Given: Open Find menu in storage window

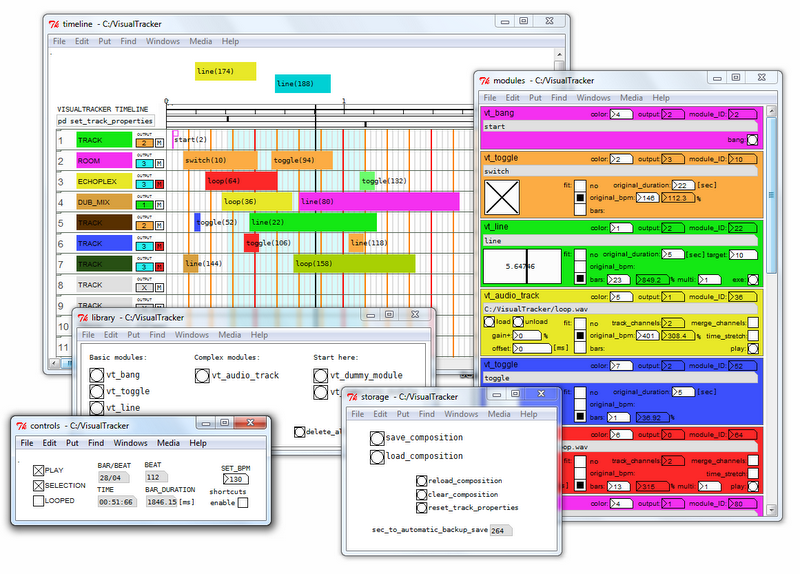Looking at the screenshot, I should pyautogui.click(x=427, y=414).
